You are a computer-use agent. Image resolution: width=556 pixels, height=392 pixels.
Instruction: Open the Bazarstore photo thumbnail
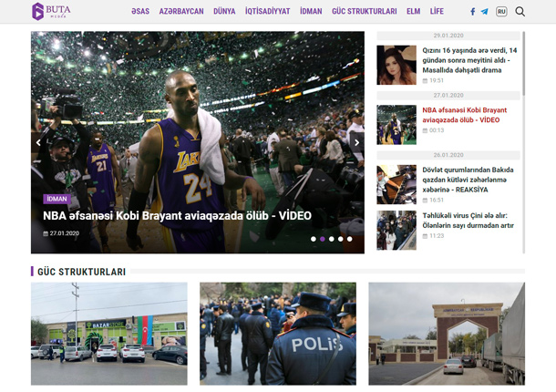(x=108, y=333)
